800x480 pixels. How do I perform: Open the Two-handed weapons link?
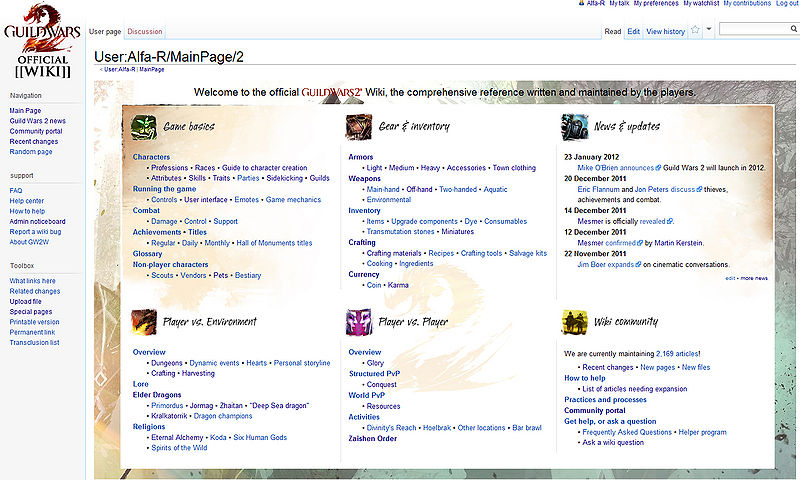[x=458, y=189]
